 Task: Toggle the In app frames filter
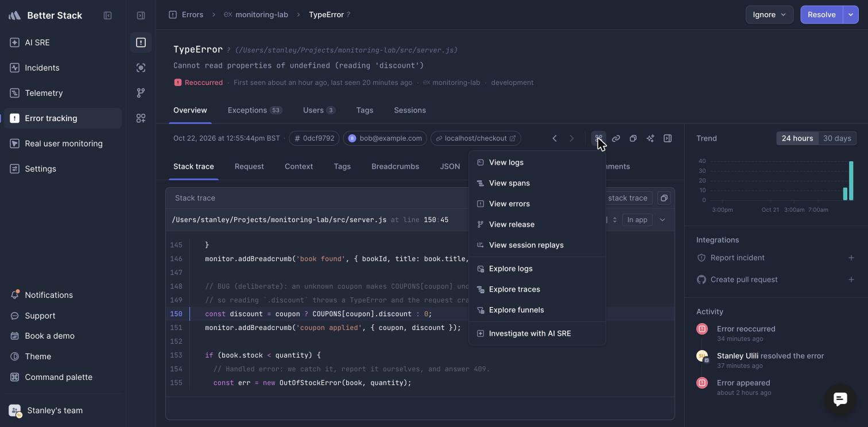[x=637, y=220]
